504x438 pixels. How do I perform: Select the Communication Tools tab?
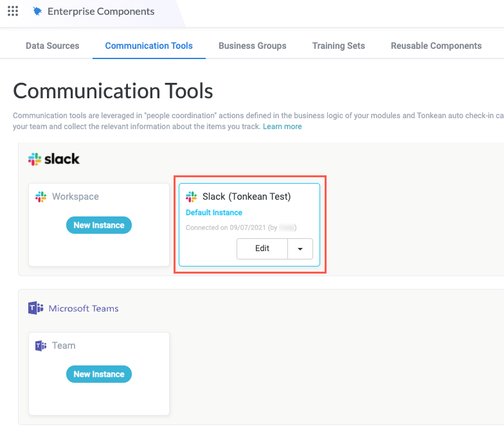pyautogui.click(x=149, y=46)
